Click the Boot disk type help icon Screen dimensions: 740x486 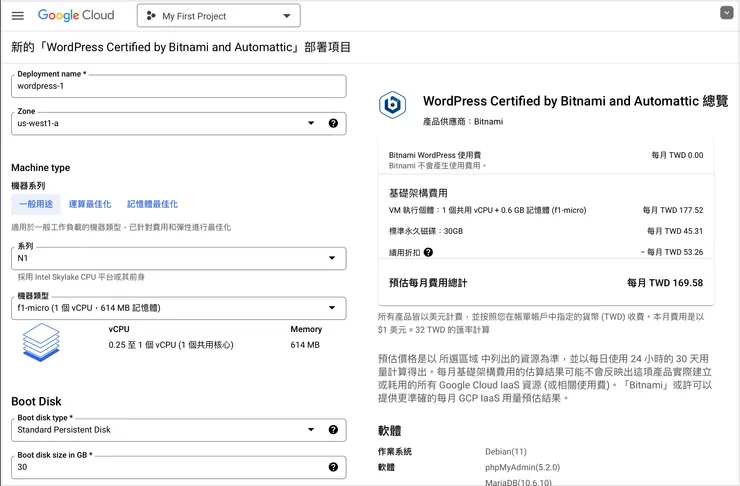click(333, 429)
